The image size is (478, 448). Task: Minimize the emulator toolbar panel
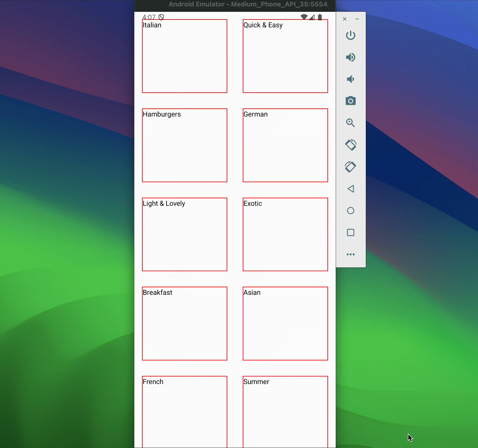[357, 19]
